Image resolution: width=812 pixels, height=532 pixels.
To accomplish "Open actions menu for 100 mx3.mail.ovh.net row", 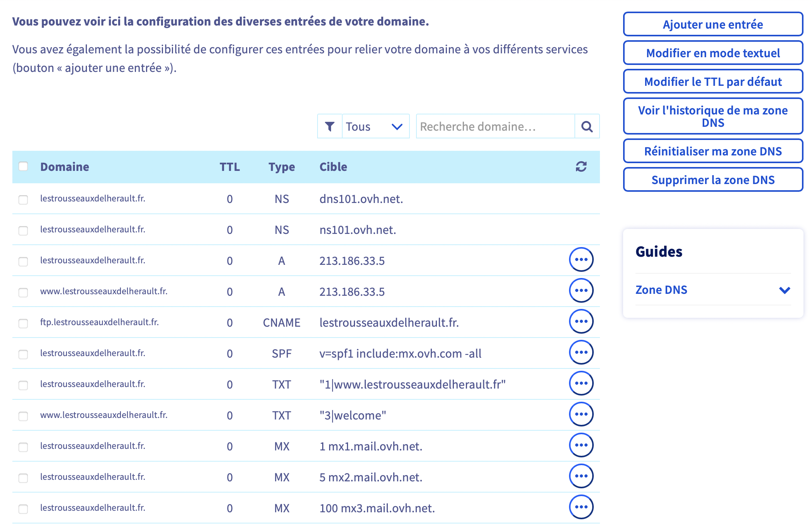I will tap(581, 507).
